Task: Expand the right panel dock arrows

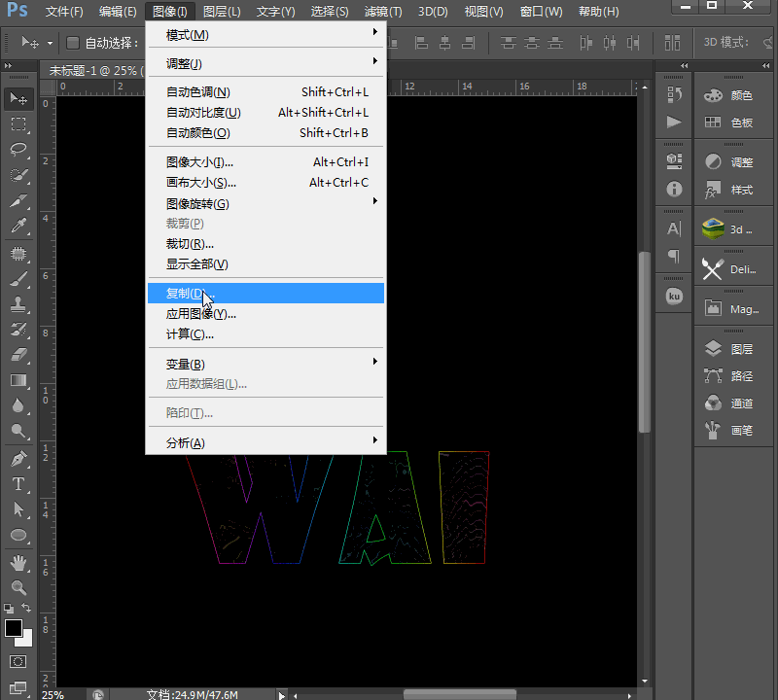Action: click(766, 65)
